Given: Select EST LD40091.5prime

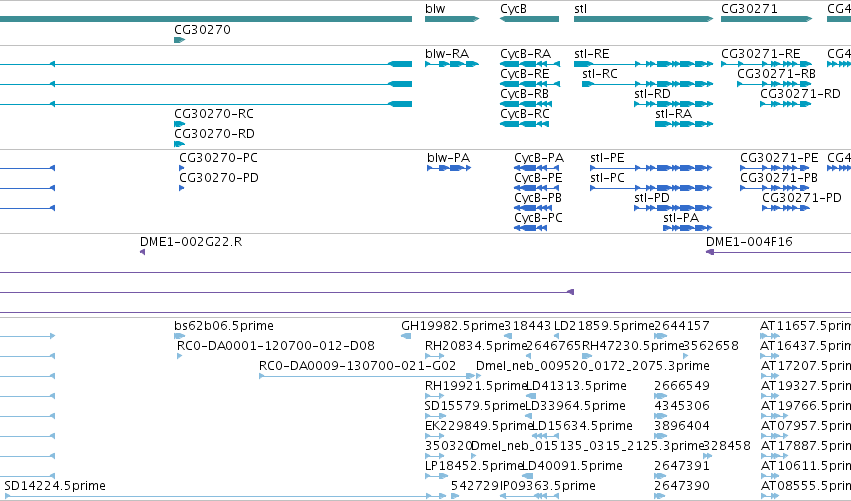Looking at the screenshot, I should 571,466.
